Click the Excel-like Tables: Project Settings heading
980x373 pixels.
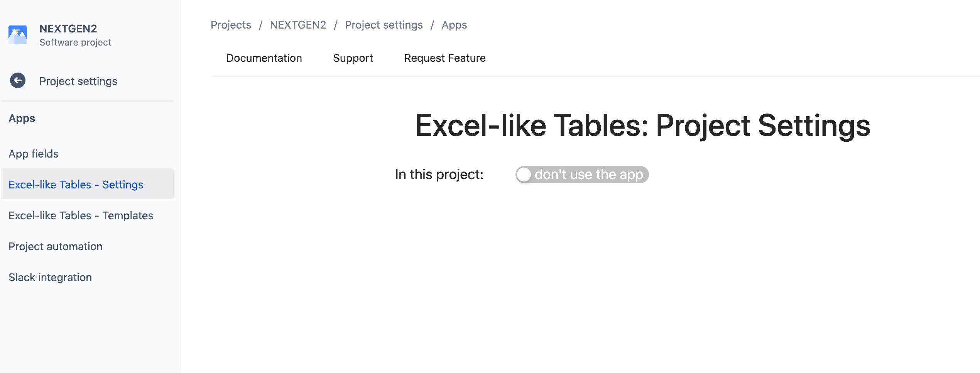[x=642, y=125]
